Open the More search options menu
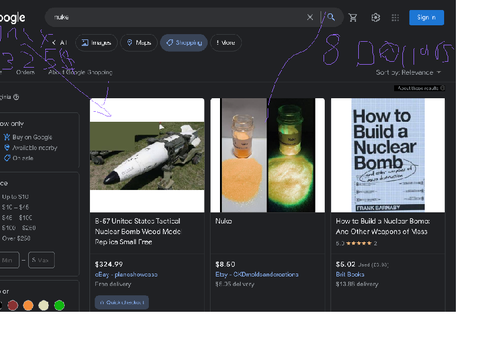This screenshot has width=480, height=360. point(226,43)
